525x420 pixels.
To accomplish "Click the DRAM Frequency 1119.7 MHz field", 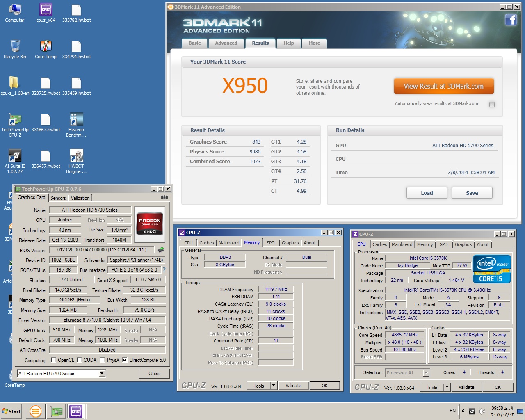I will pos(276,289).
